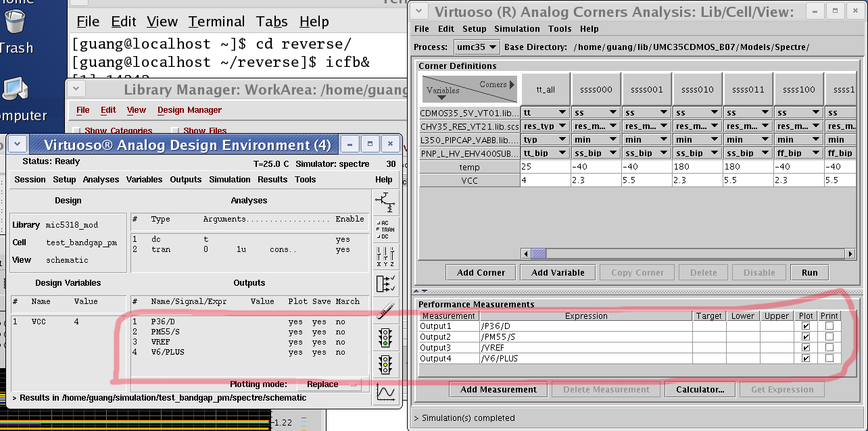The width and height of the screenshot is (868, 431).
Task: Click the tt_all temp cell showing 25
Action: (x=545, y=167)
